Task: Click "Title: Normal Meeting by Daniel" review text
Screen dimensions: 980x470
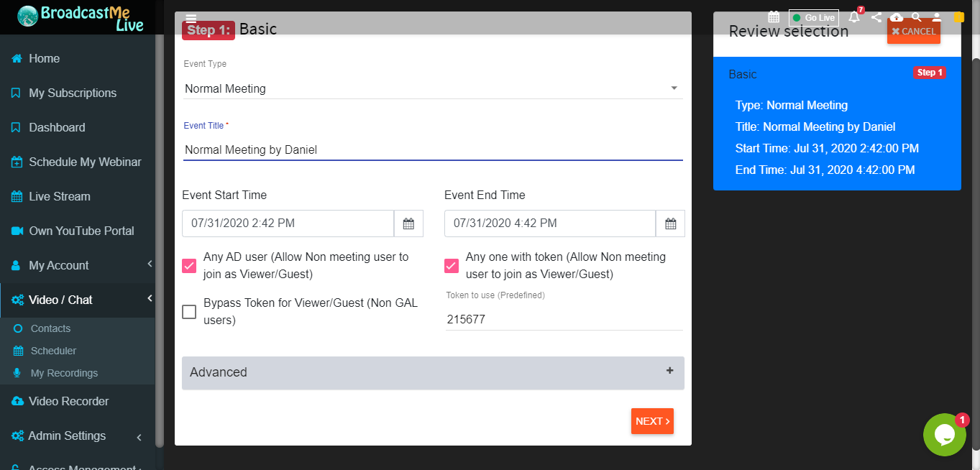Action: [815, 126]
